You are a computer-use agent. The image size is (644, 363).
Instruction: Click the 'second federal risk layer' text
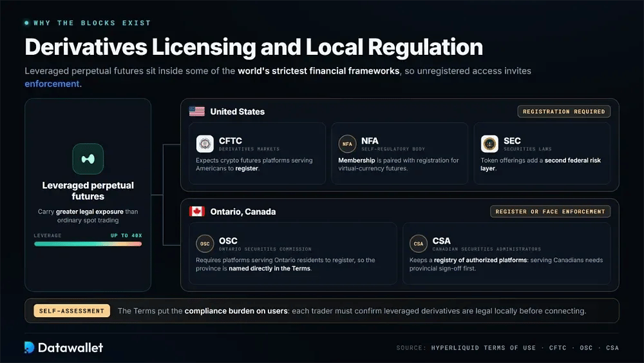tap(540, 164)
